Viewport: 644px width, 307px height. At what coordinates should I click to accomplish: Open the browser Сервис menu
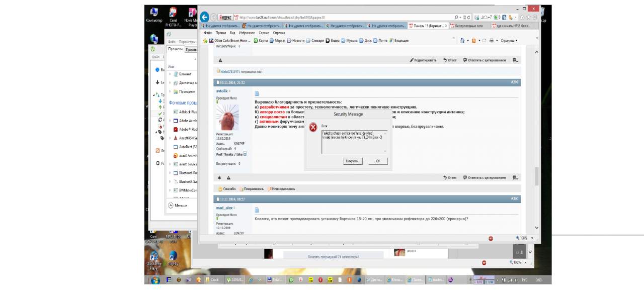coord(264,33)
